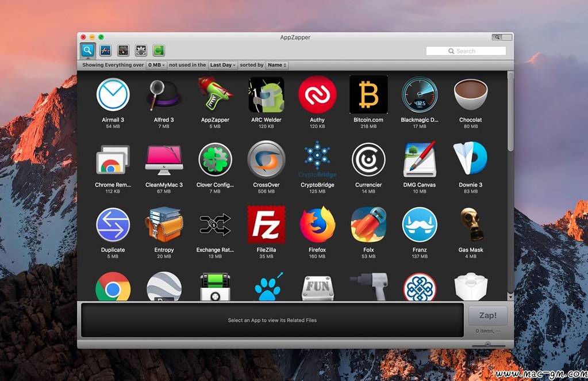Screen dimensions: 588x381
Task: Select the CrossOver app icon
Action: (266, 159)
